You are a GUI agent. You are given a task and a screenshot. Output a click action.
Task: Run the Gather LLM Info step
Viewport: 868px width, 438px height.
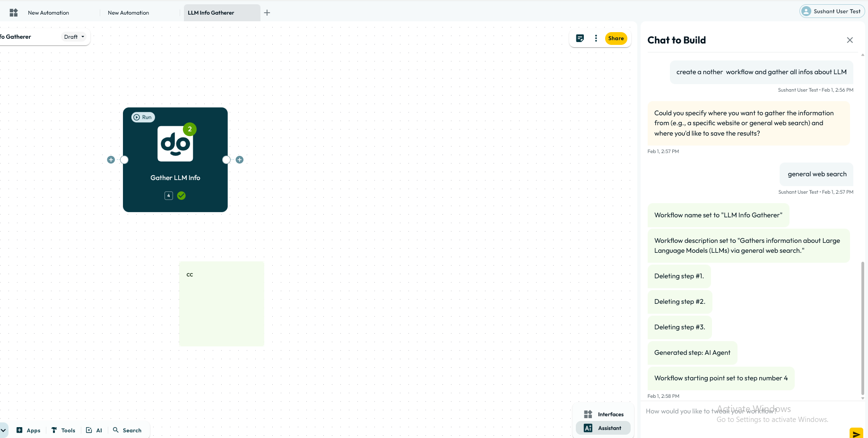pyautogui.click(x=143, y=117)
